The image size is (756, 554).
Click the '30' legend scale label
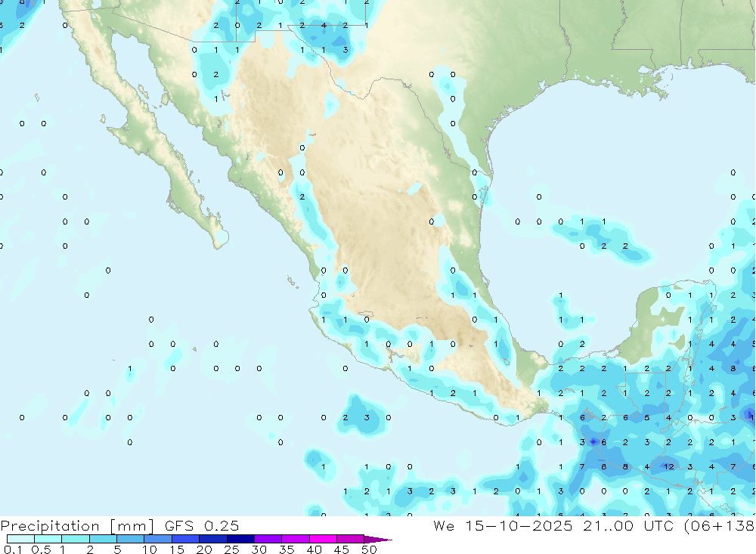click(x=259, y=549)
